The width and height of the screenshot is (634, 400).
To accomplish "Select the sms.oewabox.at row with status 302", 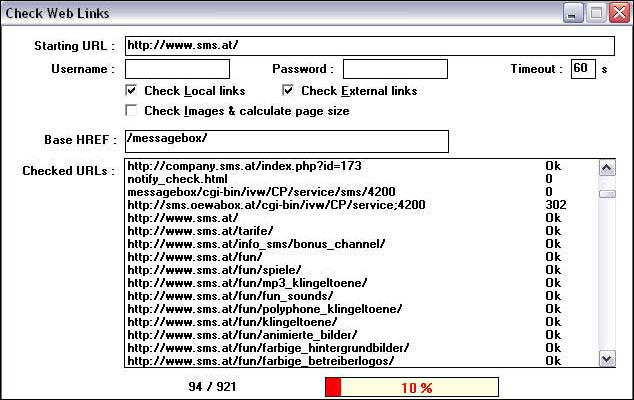I will pyautogui.click(x=276, y=205).
